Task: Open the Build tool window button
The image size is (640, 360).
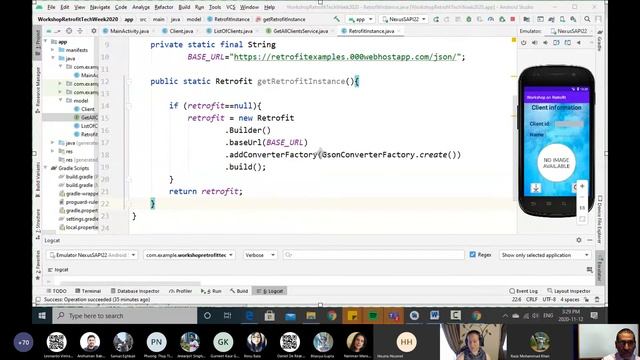Action: 239,291
